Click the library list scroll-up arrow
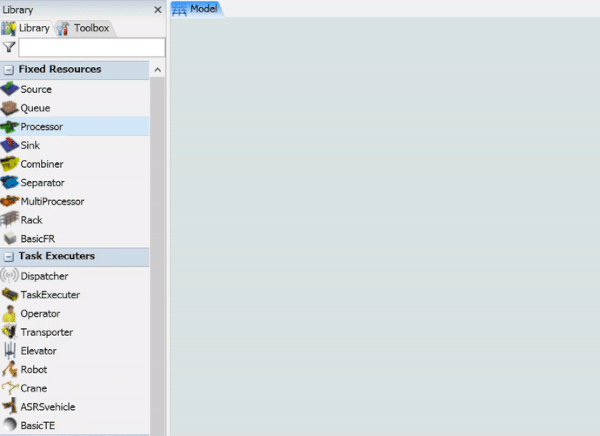The width and height of the screenshot is (600, 436). click(157, 70)
